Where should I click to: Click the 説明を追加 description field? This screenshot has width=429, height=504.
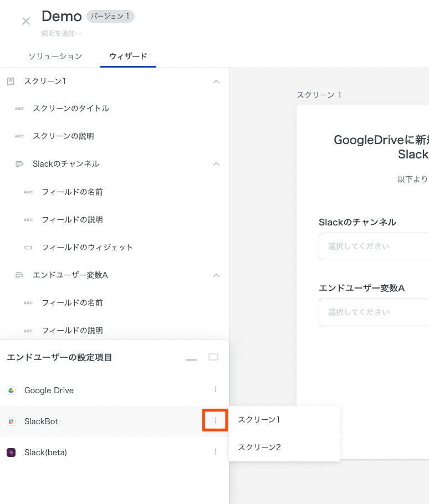(x=62, y=34)
